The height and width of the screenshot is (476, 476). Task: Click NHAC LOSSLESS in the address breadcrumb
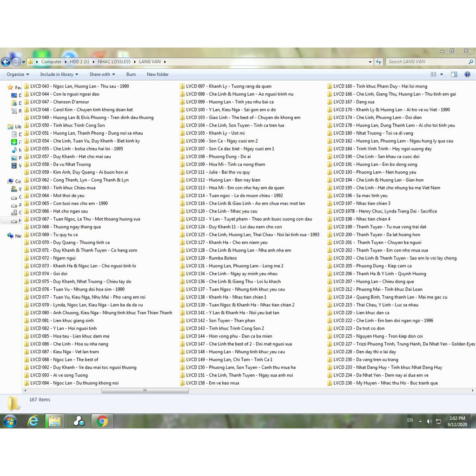click(114, 62)
